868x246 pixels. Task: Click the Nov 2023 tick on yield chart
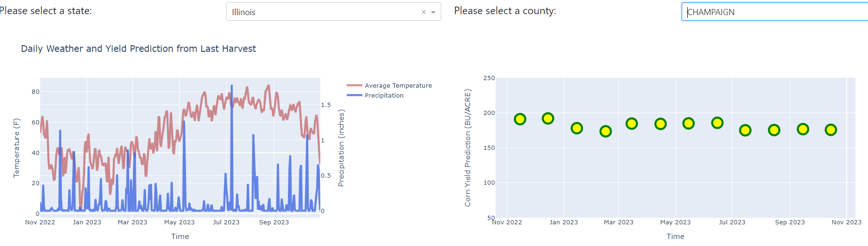point(846,222)
